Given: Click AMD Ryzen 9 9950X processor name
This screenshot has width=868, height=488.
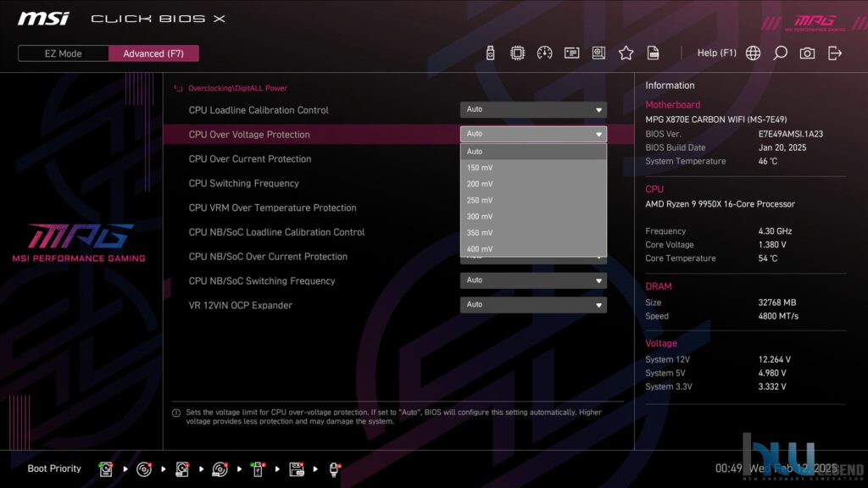Looking at the screenshot, I should tap(720, 204).
